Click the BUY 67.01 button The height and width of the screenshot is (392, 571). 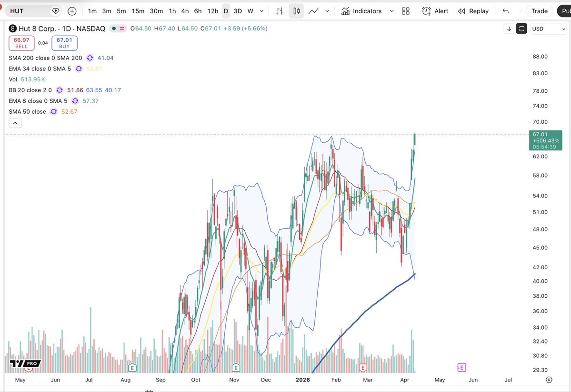pyautogui.click(x=64, y=42)
